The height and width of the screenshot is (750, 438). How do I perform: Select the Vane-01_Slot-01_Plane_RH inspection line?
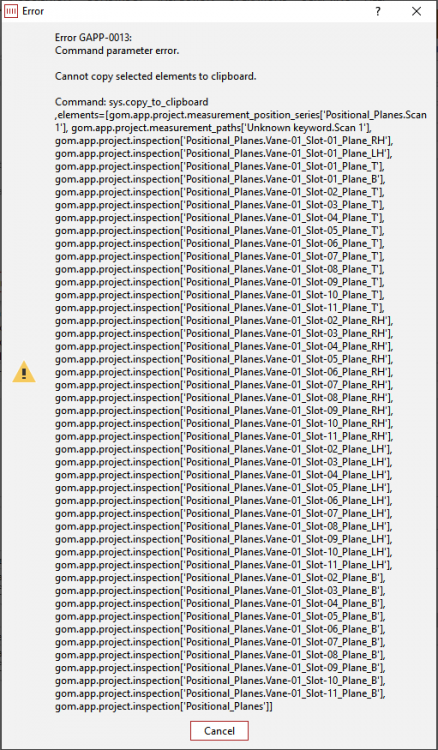(224, 141)
